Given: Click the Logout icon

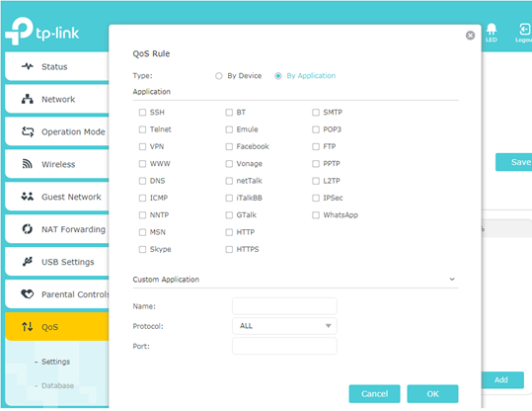Looking at the screenshot, I should tap(524, 33).
